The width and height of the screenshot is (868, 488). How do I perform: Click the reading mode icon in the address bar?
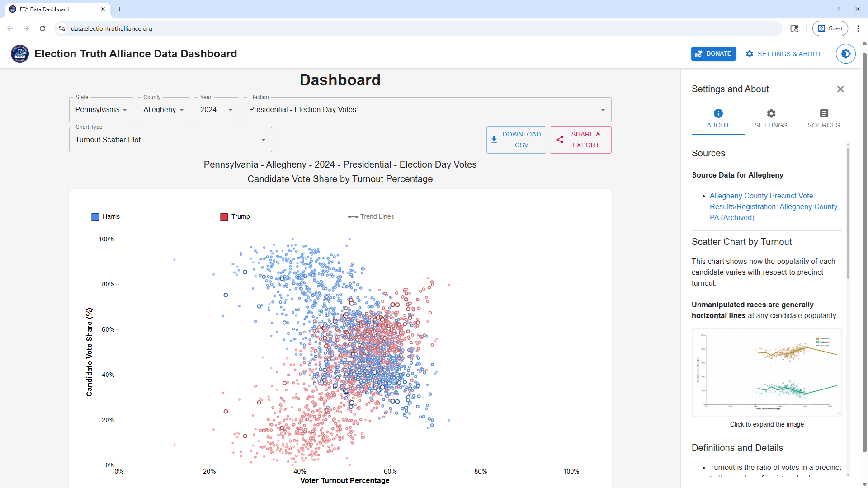(794, 28)
